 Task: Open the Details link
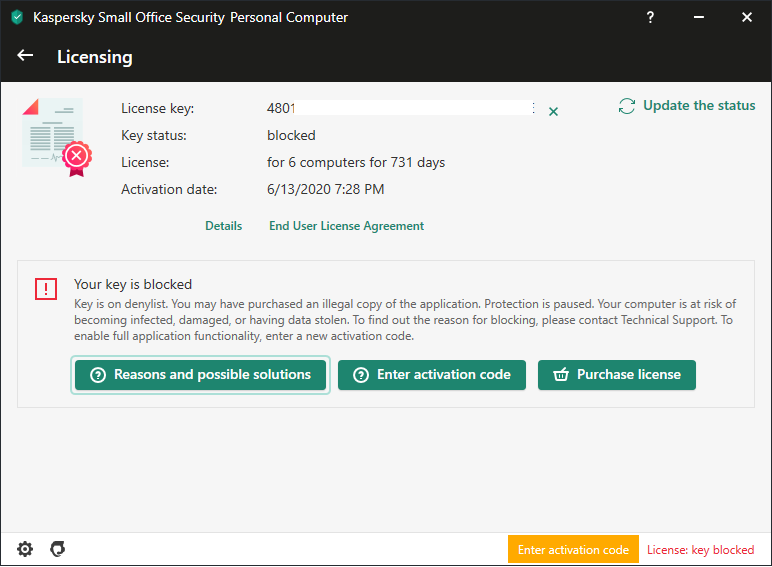(x=223, y=226)
